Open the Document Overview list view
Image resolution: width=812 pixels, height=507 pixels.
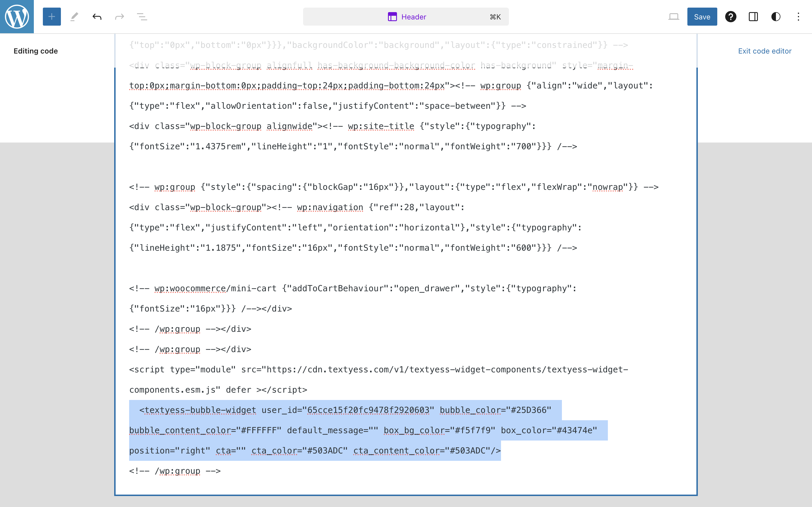[142, 16]
